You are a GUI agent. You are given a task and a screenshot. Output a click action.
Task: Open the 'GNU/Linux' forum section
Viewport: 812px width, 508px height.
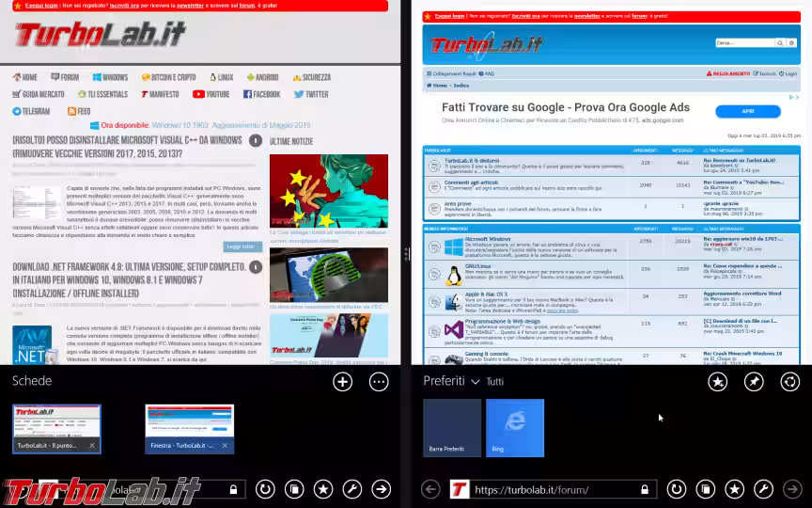(x=477, y=266)
